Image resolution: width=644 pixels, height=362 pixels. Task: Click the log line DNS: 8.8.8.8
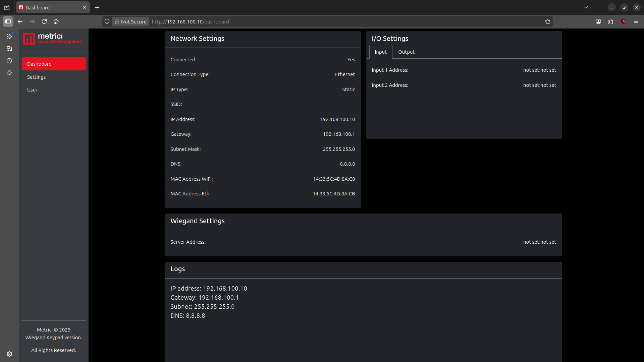[187, 316]
